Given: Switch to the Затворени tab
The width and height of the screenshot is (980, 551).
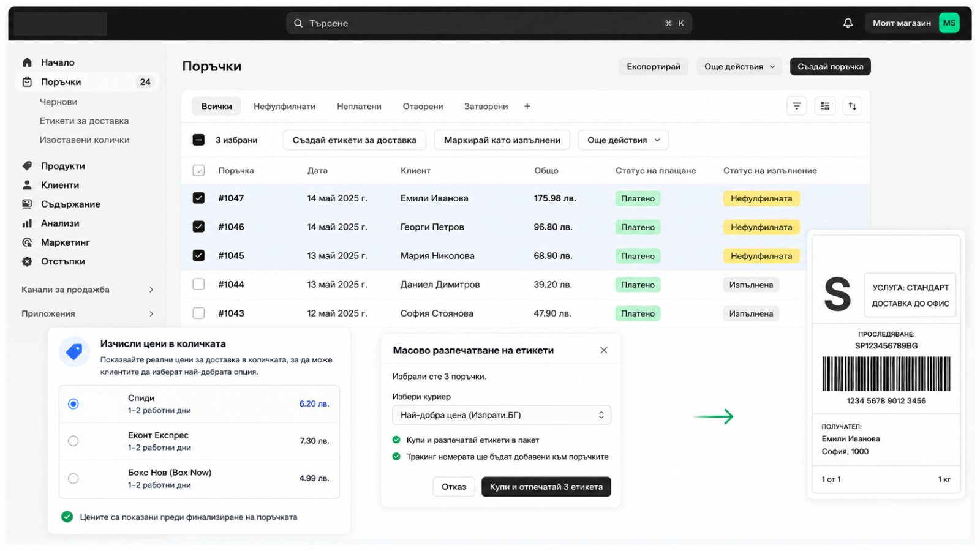Looking at the screenshot, I should pyautogui.click(x=486, y=107).
